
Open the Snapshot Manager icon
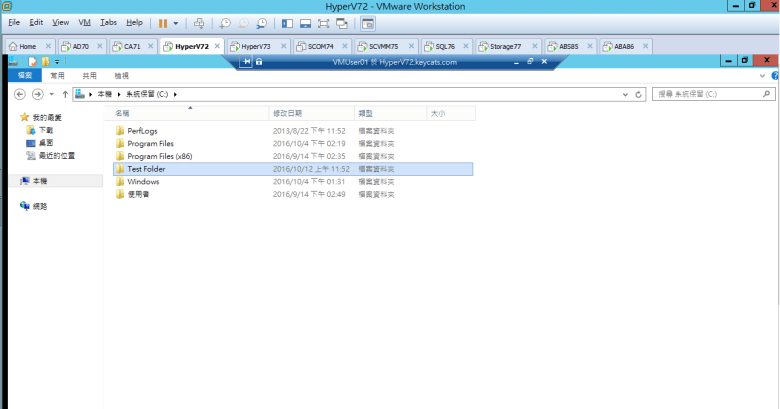(x=262, y=22)
